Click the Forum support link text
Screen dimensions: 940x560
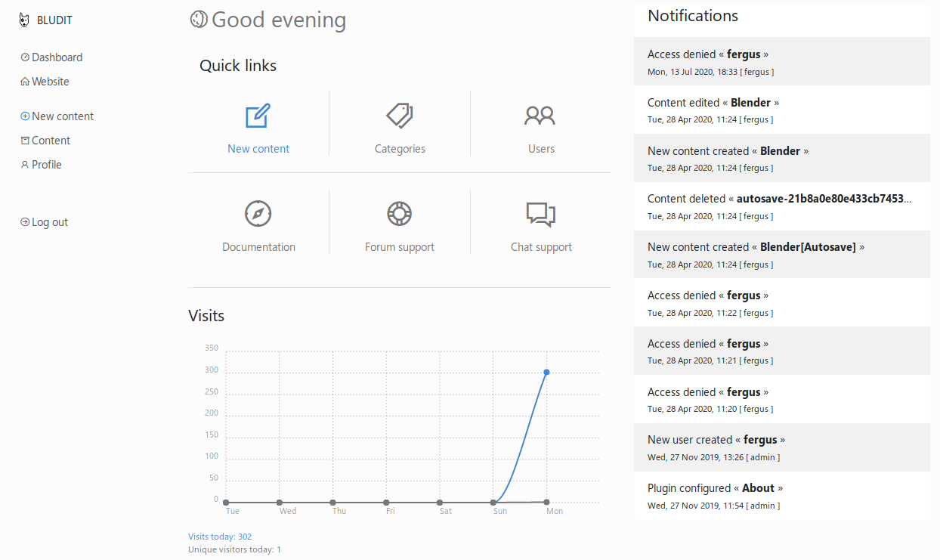tap(399, 247)
